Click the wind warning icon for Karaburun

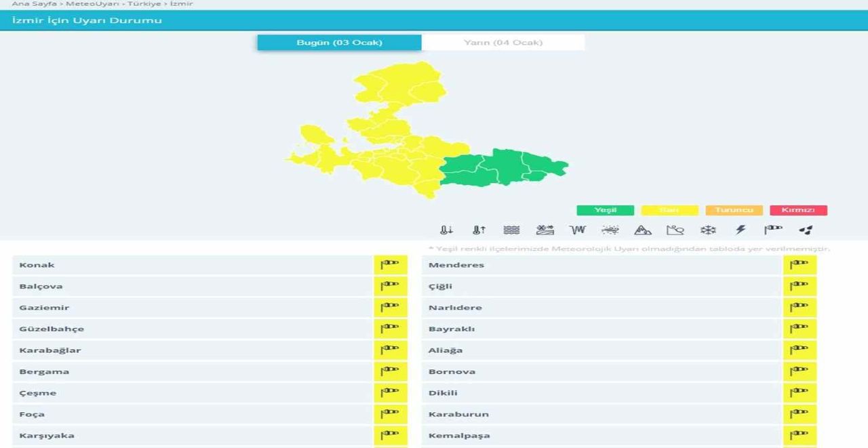[x=800, y=414]
